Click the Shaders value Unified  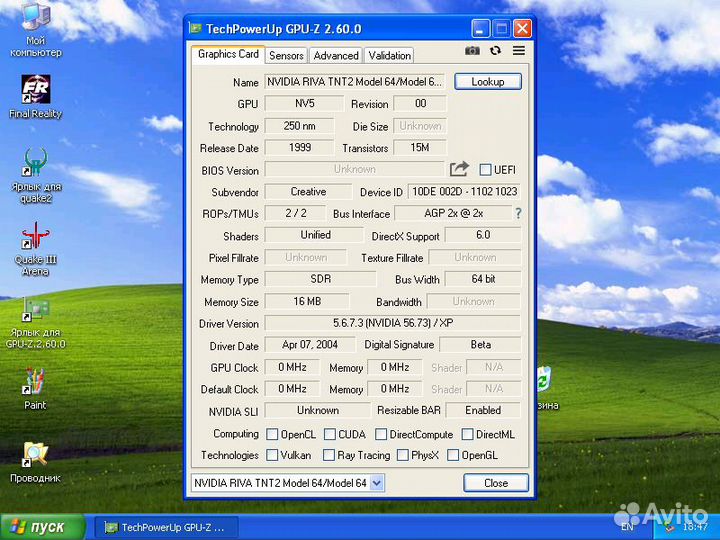coord(315,235)
